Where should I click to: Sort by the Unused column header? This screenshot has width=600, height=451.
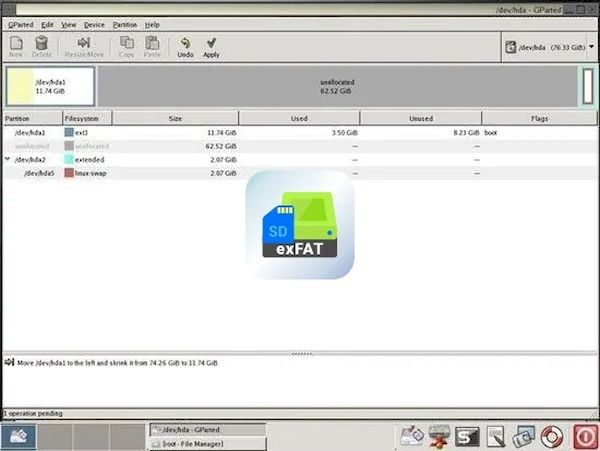pyautogui.click(x=421, y=119)
